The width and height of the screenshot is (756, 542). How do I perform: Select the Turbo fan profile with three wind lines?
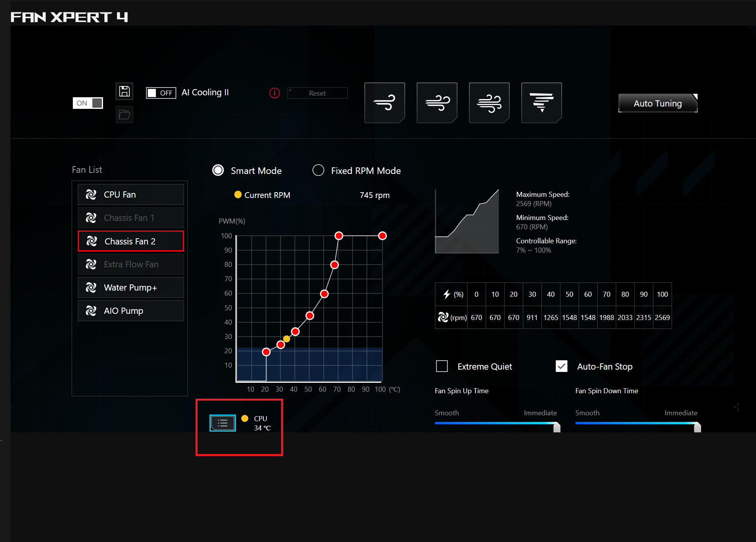pyautogui.click(x=489, y=103)
